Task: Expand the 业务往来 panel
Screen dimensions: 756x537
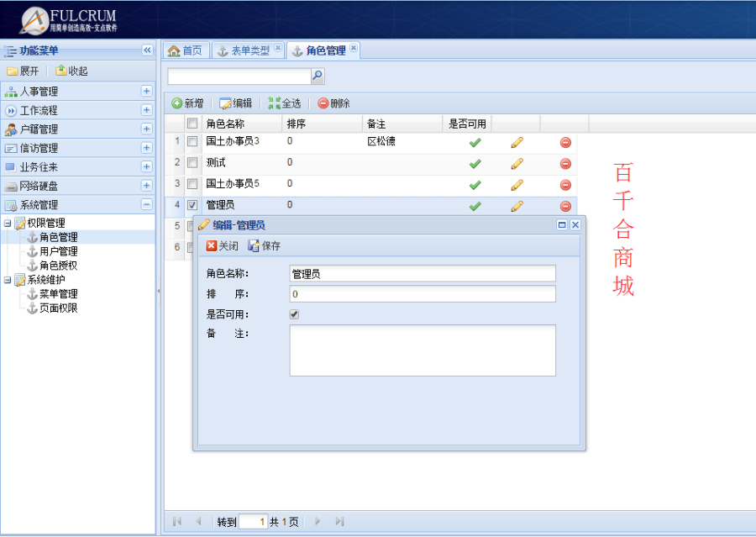Action: click(146, 166)
